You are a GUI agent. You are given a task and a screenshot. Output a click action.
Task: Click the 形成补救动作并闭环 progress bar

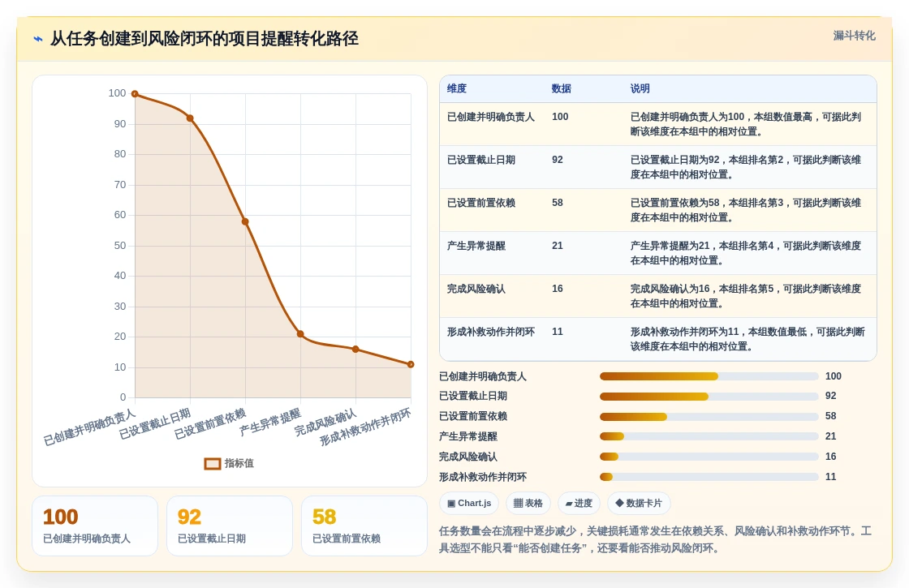pyautogui.click(x=709, y=477)
